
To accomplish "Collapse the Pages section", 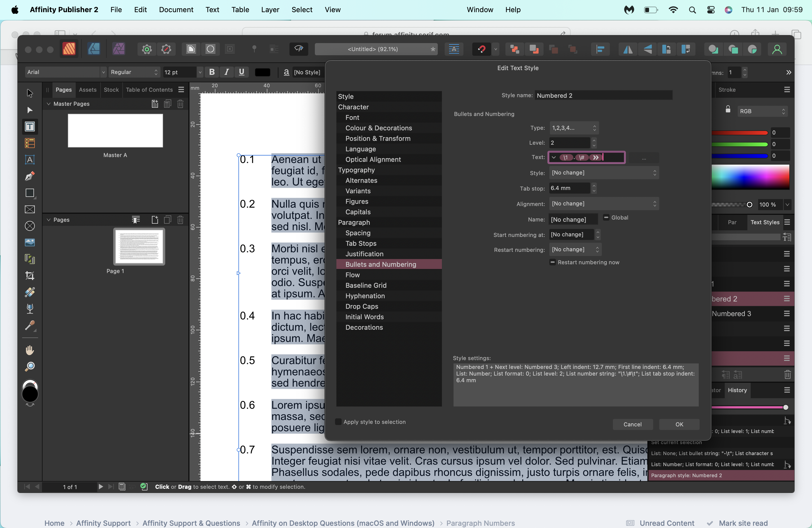I will click(x=48, y=220).
